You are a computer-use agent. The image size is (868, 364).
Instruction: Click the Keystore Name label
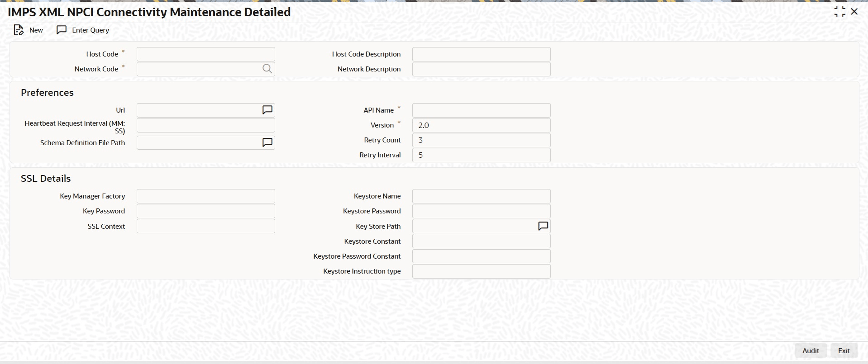[377, 196]
